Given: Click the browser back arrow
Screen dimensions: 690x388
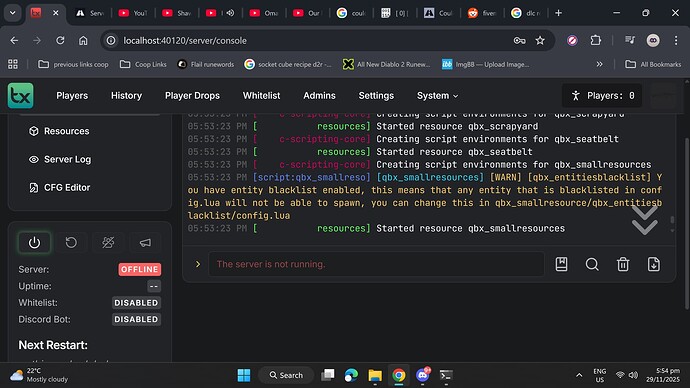Looking at the screenshot, I should tap(14, 40).
